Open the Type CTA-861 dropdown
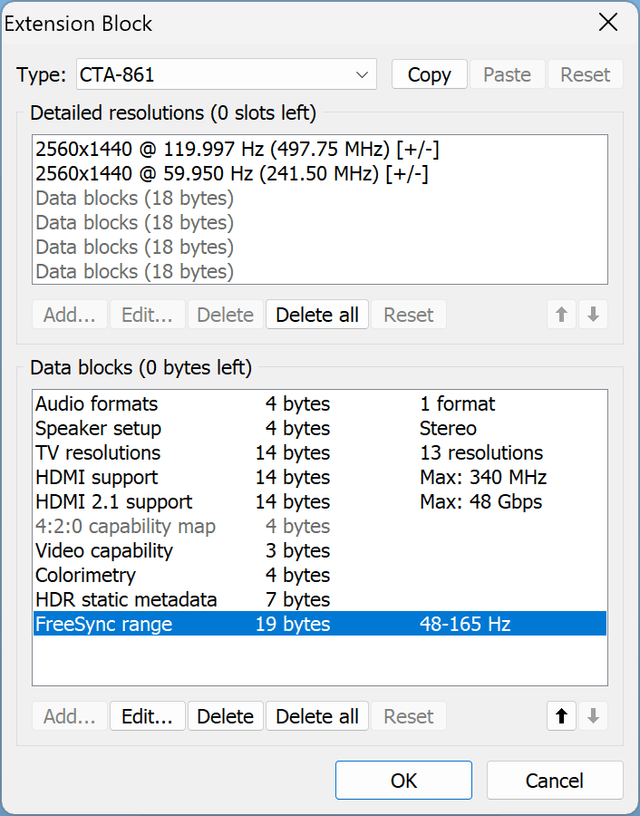640x816 pixels. click(x=226, y=74)
